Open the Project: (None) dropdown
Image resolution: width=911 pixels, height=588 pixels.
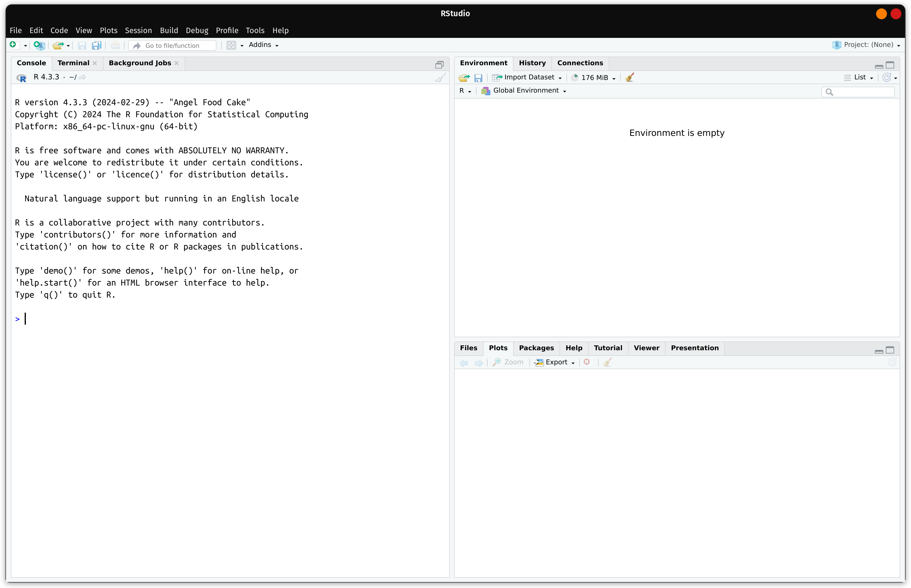pos(867,45)
